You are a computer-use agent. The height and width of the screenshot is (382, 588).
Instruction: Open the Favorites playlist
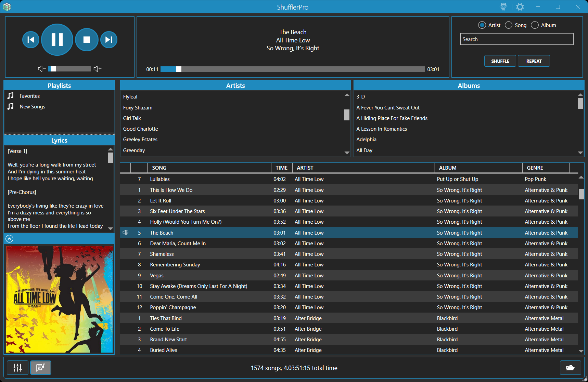coord(29,96)
